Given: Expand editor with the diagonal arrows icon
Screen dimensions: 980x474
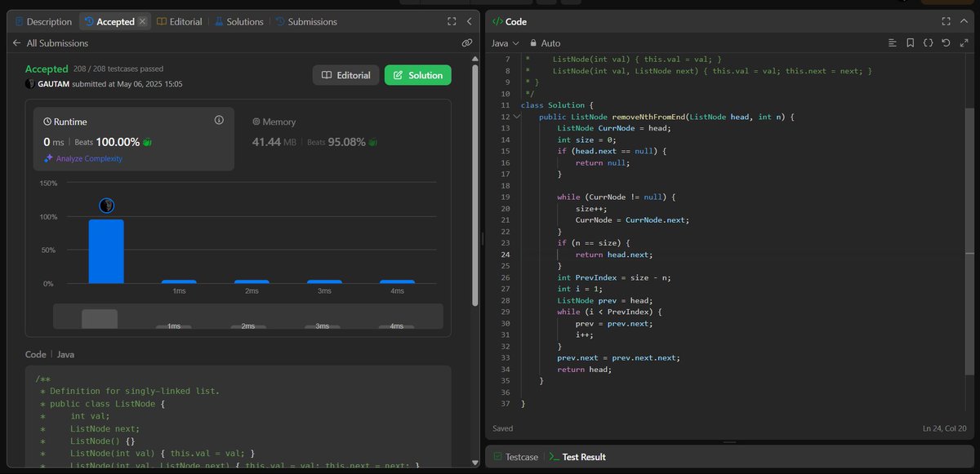Looking at the screenshot, I should tap(963, 42).
